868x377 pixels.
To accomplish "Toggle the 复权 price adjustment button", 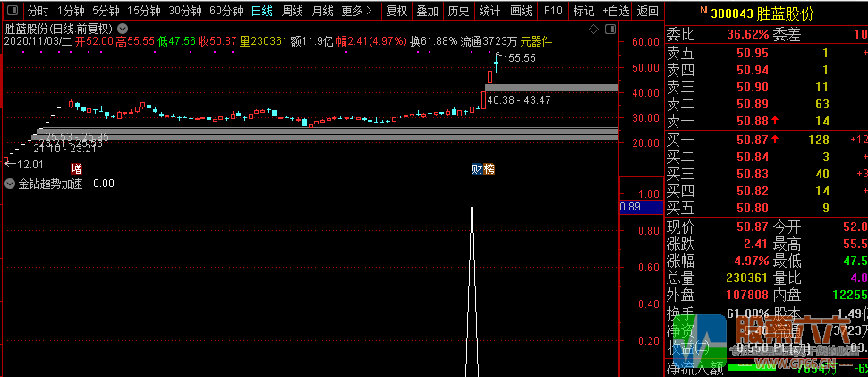I will click(x=396, y=11).
